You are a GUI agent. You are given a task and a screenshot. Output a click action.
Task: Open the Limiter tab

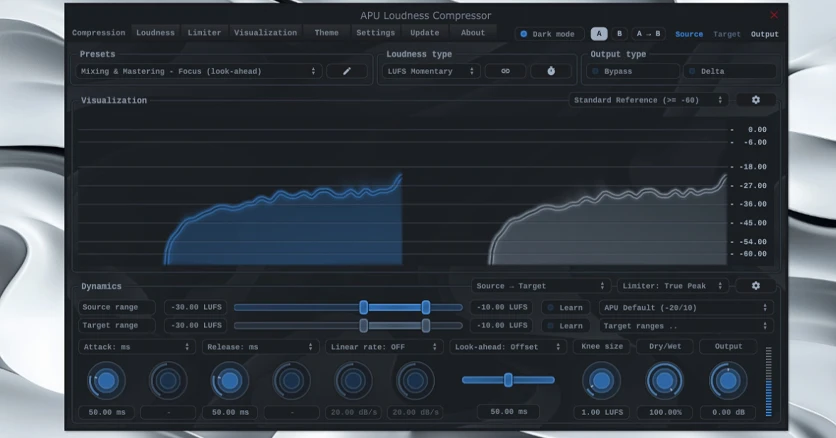click(x=204, y=33)
